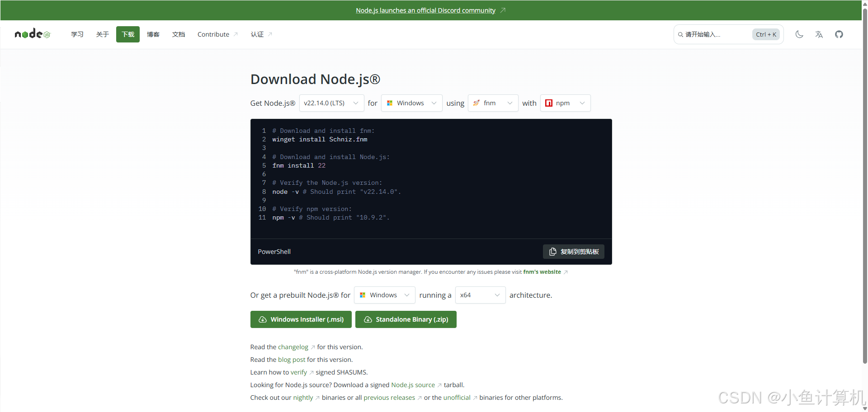This screenshot has width=868, height=412.
Task: Click the search magnifier icon
Action: 680,34
